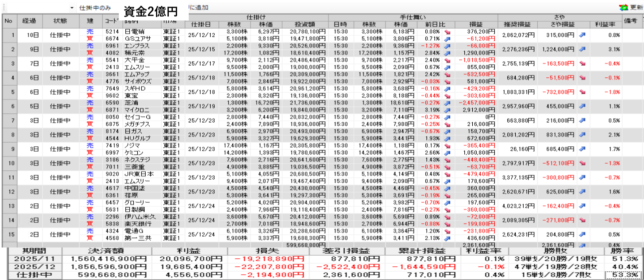Click the 利益率 column header under さや
The width and height of the screenshot is (644, 280).
click(x=606, y=24)
